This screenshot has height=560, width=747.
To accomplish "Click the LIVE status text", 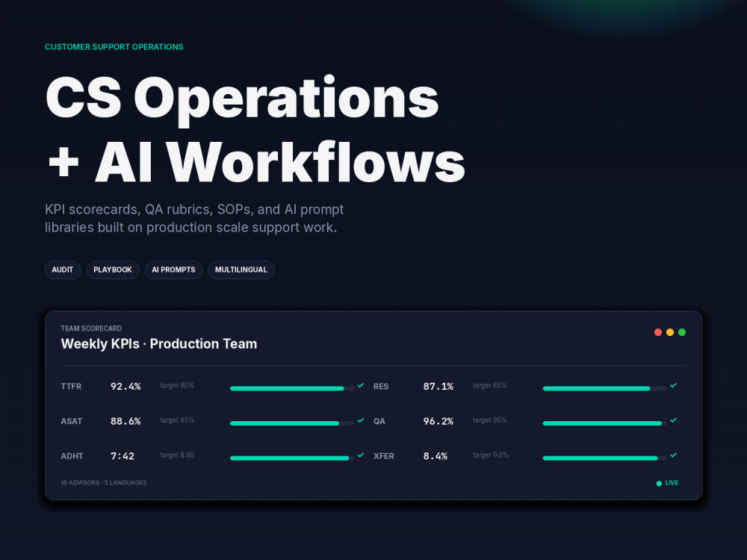I will (672, 483).
